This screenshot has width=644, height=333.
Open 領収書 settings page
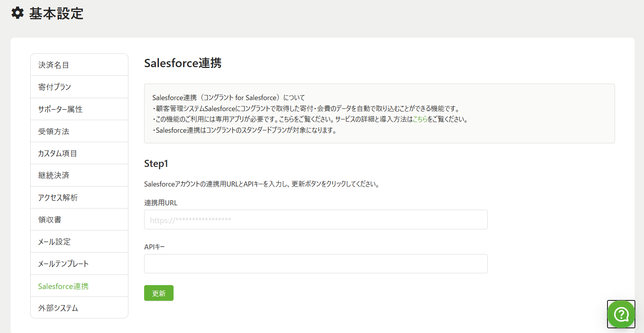pos(79,220)
